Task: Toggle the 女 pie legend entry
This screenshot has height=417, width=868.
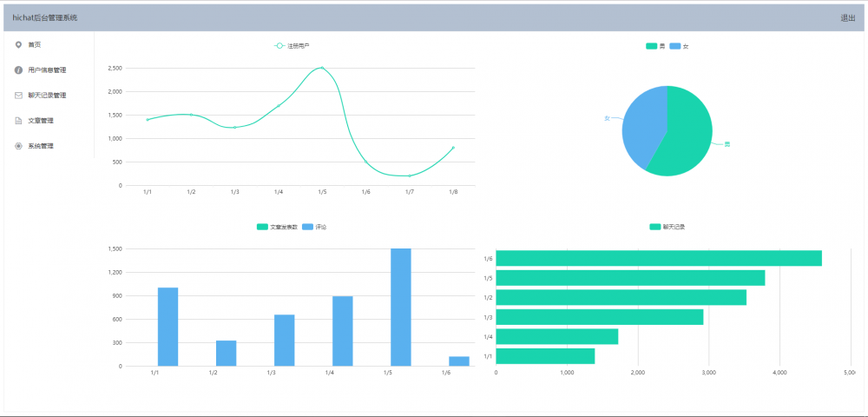Action: click(680, 47)
